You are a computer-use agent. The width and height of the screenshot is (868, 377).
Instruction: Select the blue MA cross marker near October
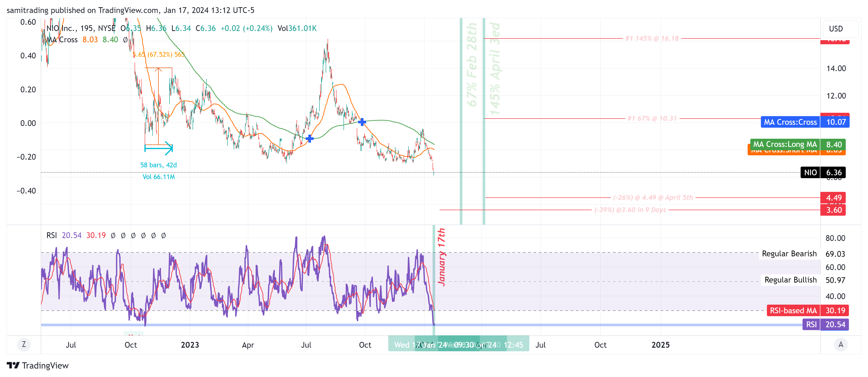click(x=362, y=122)
